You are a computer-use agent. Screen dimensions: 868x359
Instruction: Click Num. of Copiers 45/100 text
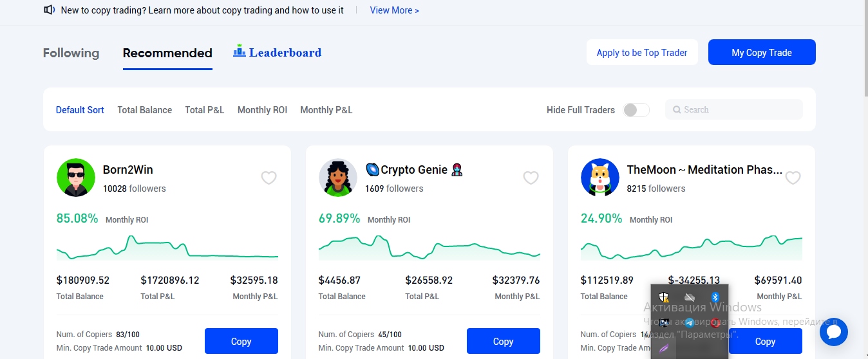(361, 335)
